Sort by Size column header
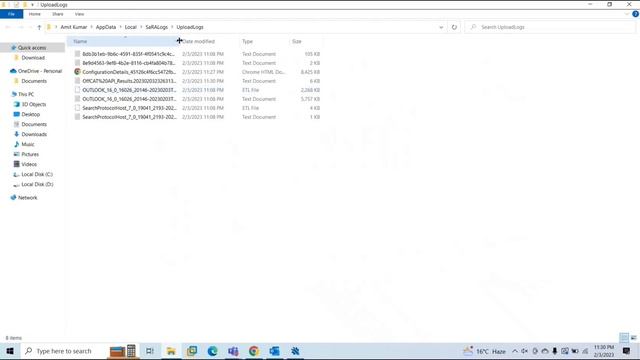Viewport: 640px width, 360px height. [x=297, y=41]
